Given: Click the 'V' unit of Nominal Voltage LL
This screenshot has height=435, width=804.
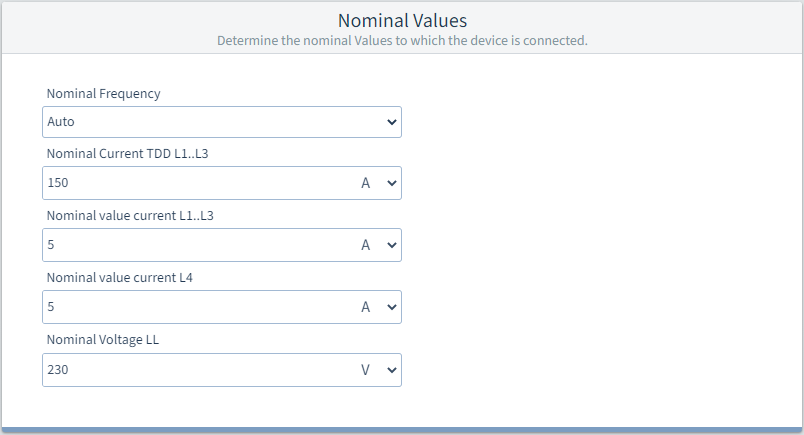Looking at the screenshot, I should (x=366, y=370).
